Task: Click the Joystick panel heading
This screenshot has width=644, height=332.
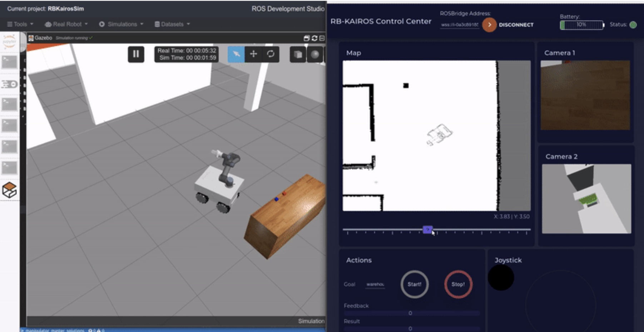Action: click(x=508, y=260)
